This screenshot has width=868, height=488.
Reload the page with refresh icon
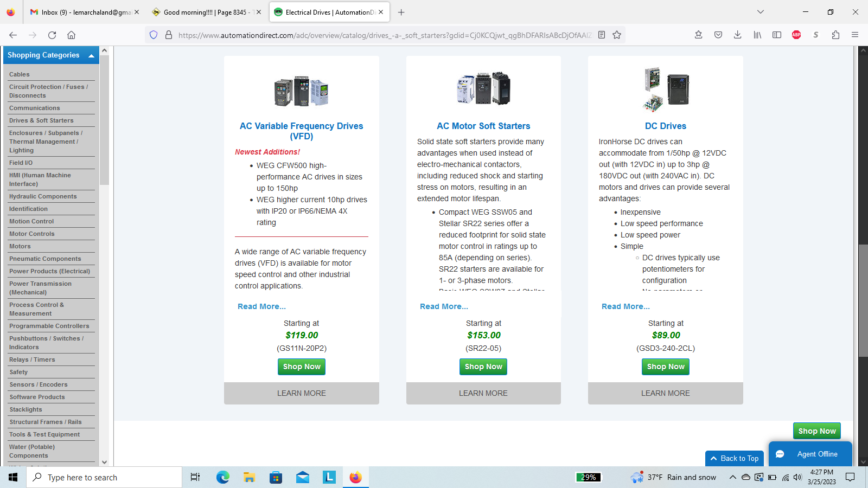(52, 35)
